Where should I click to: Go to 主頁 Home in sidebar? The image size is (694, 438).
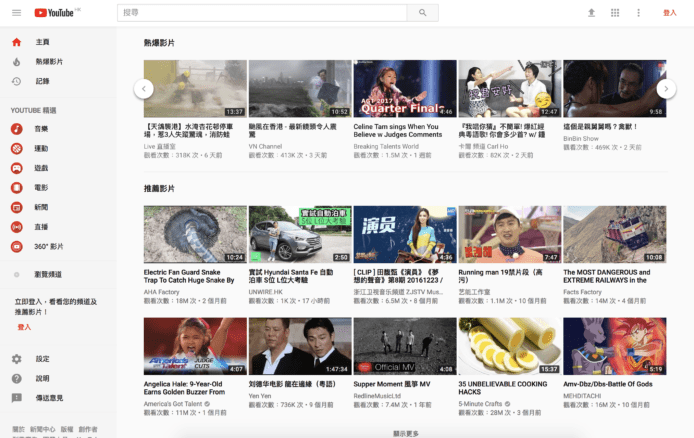click(42, 42)
